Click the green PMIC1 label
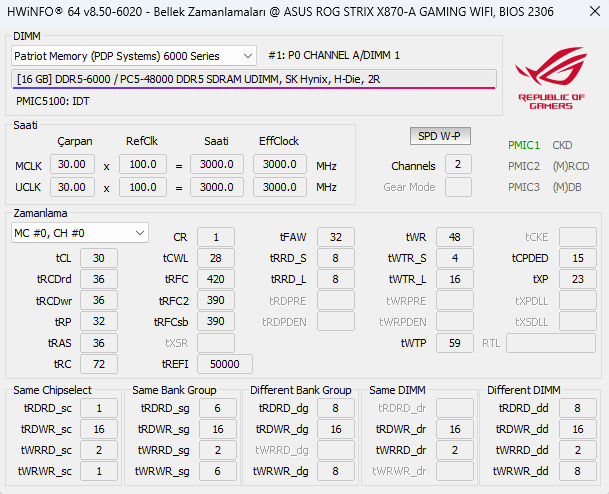609x494 pixels. (524, 145)
